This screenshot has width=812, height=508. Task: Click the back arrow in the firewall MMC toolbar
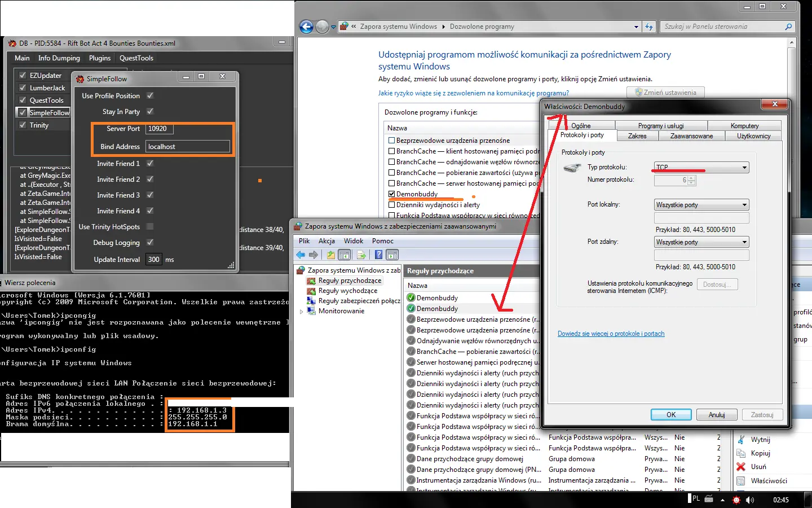pyautogui.click(x=301, y=255)
